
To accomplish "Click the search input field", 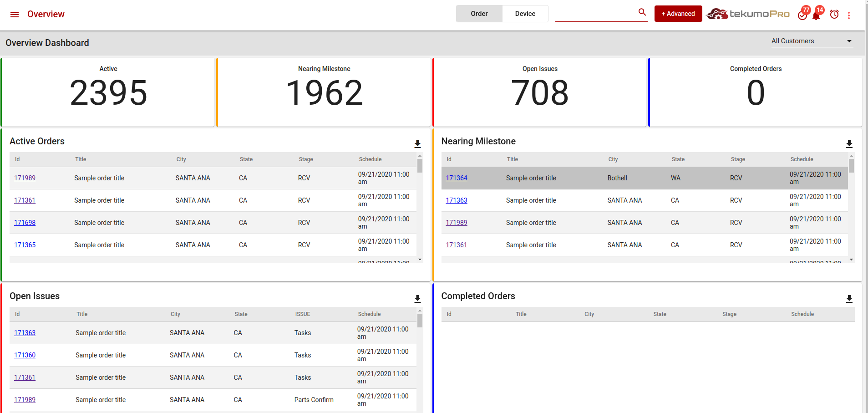I will coord(595,14).
